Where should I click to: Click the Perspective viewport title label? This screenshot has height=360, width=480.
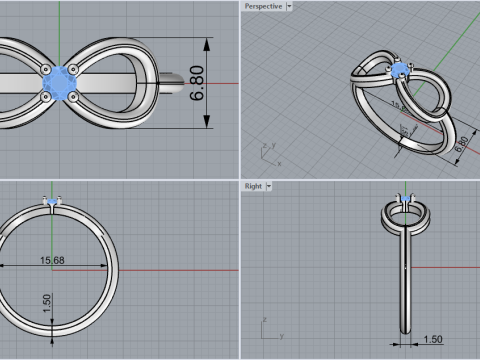click(x=263, y=6)
